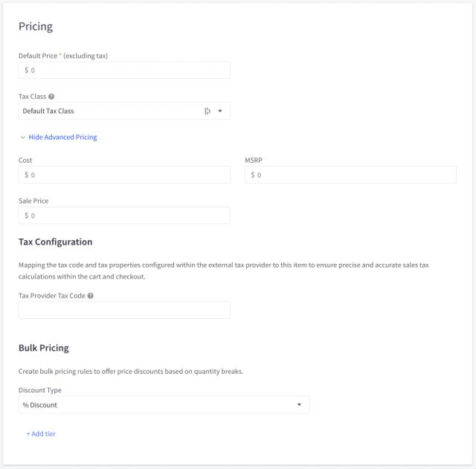Click the small icon beside the Tax Class arrow
Viewport: 476px width, 469px height.
tap(208, 111)
